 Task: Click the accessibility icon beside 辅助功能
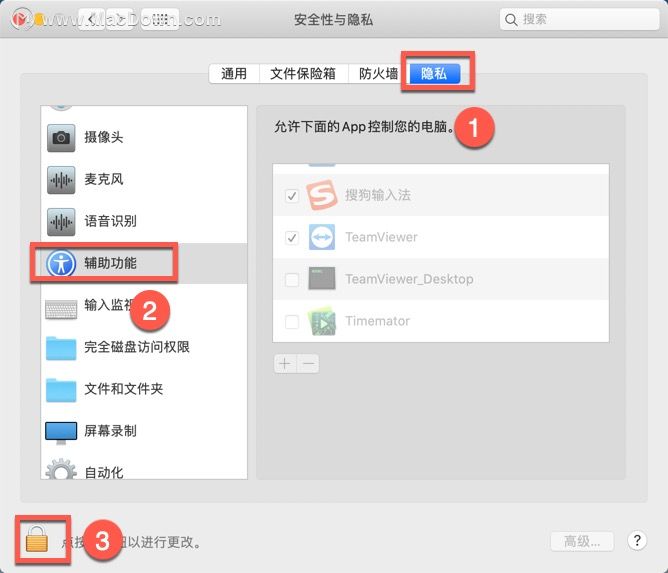pos(61,263)
